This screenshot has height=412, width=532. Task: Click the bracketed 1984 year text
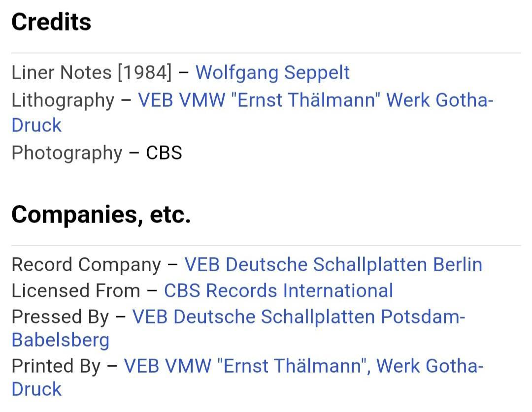[x=145, y=73]
